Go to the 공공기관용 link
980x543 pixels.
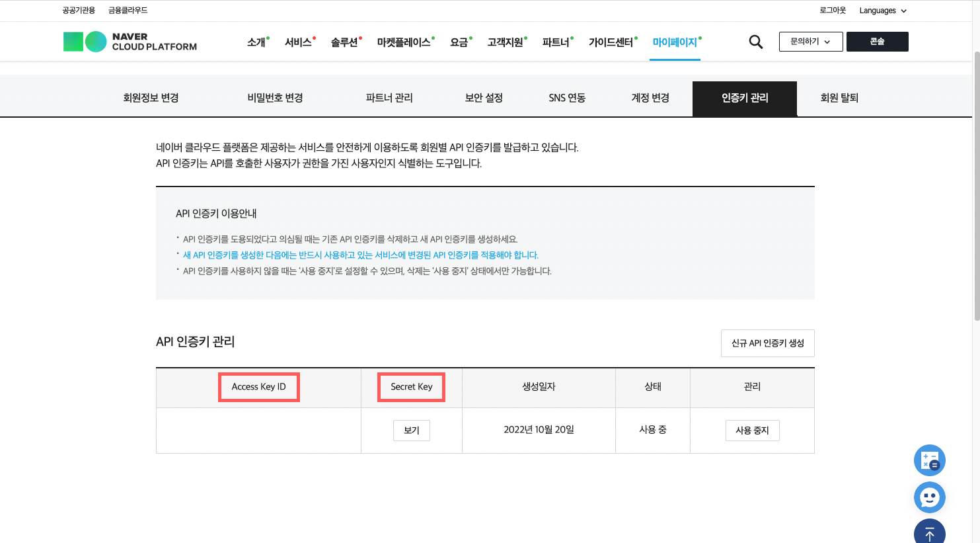point(79,11)
